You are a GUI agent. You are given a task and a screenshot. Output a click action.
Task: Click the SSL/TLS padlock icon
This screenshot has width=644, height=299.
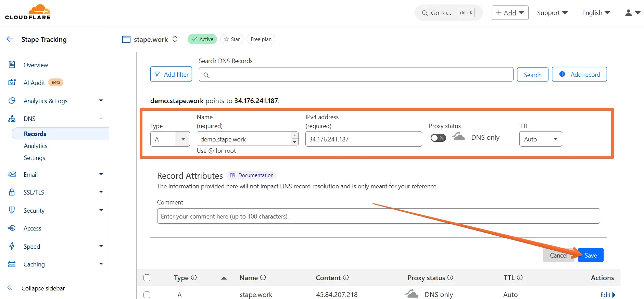pos(12,192)
